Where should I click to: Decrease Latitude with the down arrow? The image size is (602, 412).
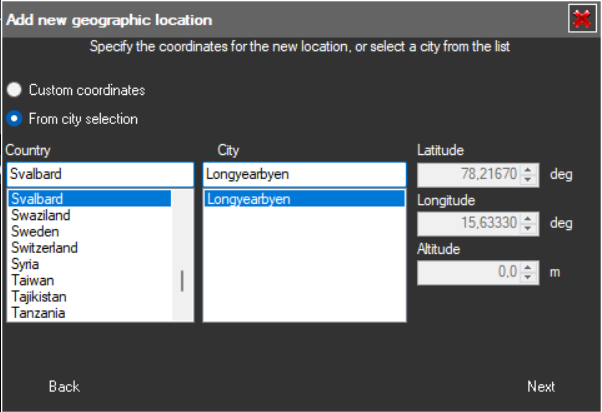pos(528,180)
